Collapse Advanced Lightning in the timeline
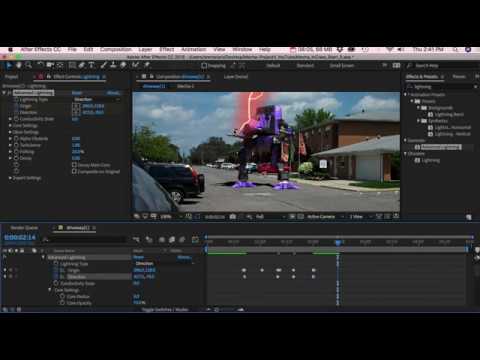Viewport: 480px width, 360px height. (x=43, y=257)
